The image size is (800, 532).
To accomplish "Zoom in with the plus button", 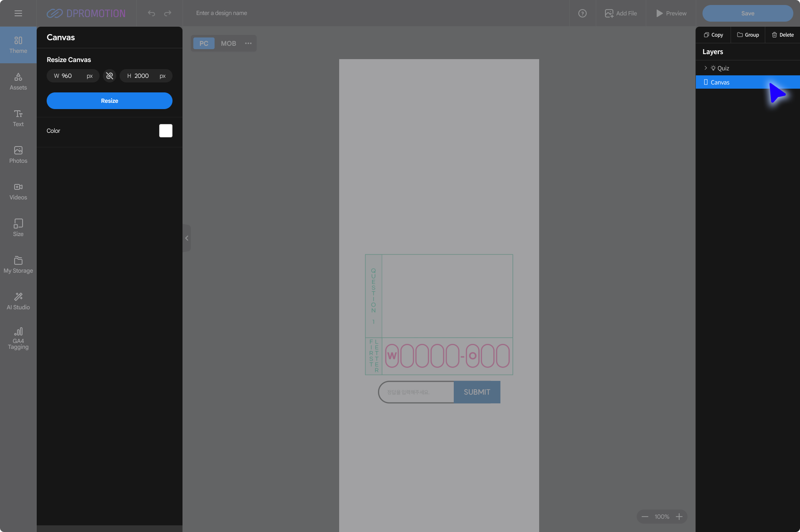I will 679,517.
